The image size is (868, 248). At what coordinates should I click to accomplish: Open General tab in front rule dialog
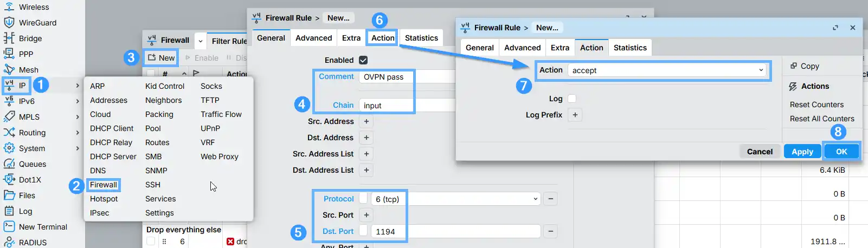click(x=480, y=48)
